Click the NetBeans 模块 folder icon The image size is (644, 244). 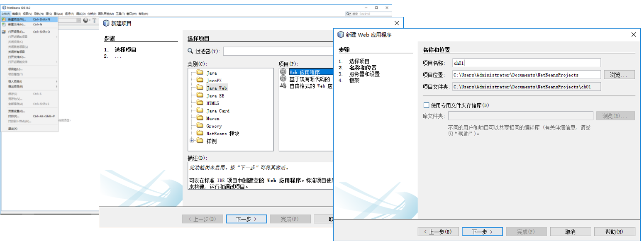pos(200,134)
